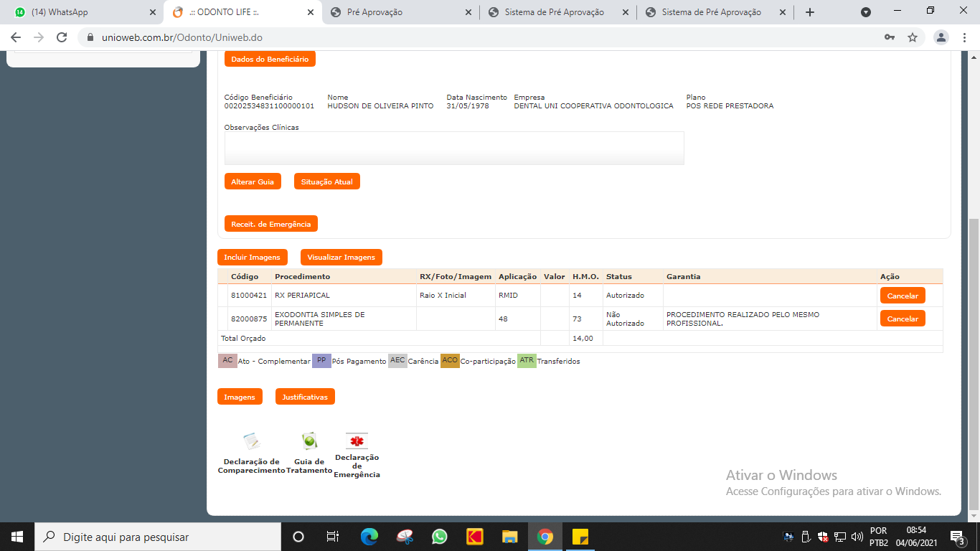Cancel the RX Periapical procedure
The width and height of the screenshot is (980, 551).
tap(903, 296)
